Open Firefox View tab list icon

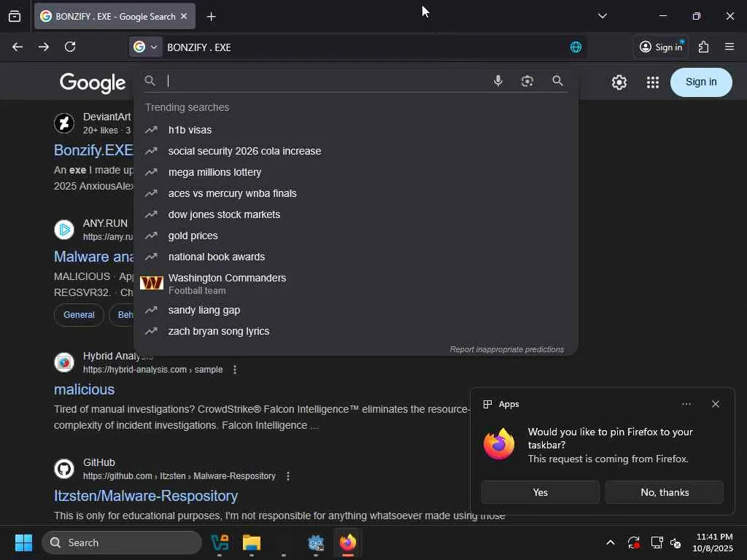click(x=15, y=16)
